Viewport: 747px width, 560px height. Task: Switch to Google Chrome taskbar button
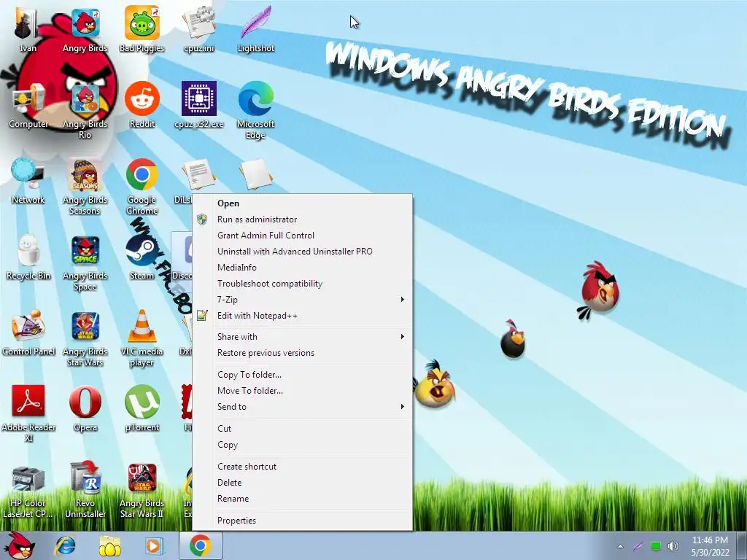coord(201,545)
